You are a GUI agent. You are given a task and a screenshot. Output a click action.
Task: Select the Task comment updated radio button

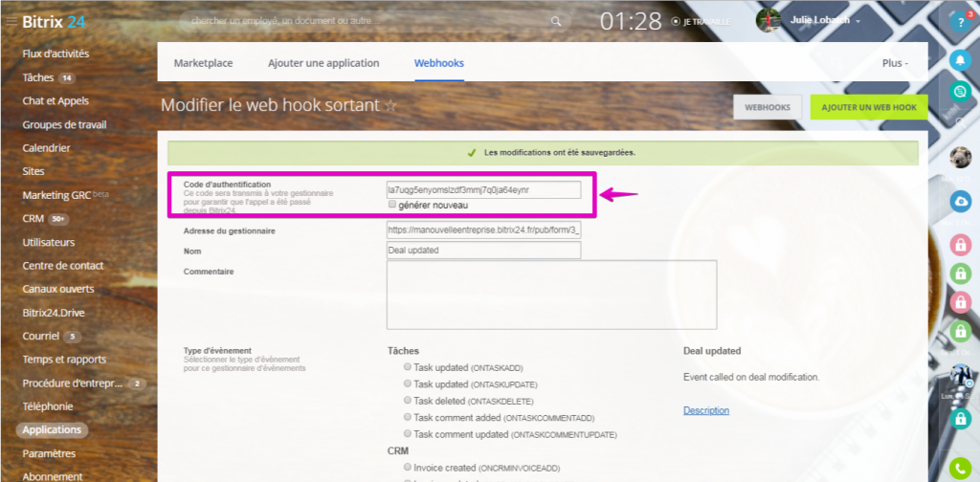408,432
